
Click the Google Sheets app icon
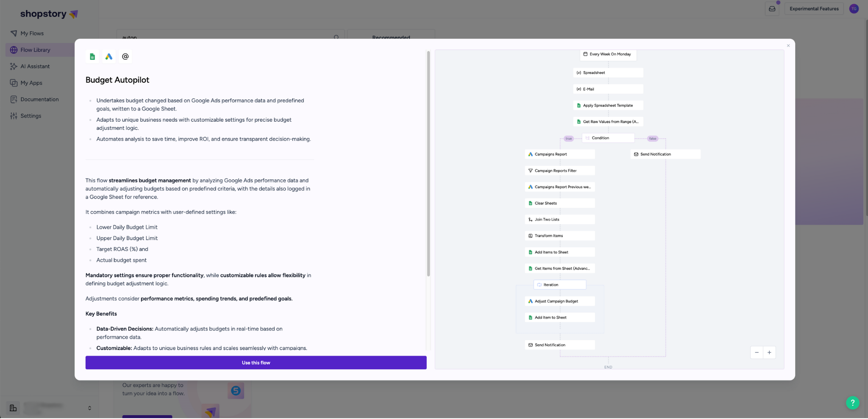click(92, 56)
